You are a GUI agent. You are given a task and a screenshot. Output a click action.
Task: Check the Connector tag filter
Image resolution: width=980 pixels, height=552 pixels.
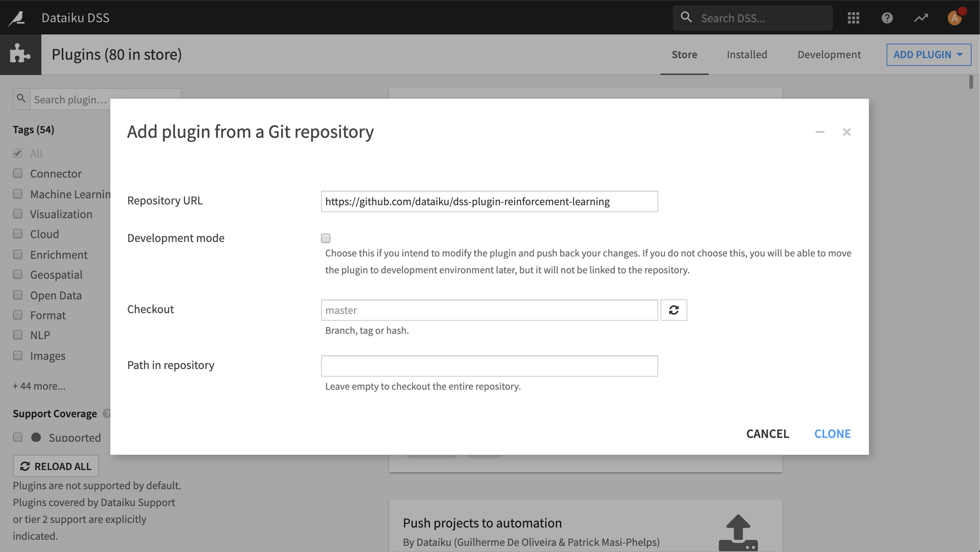18,173
